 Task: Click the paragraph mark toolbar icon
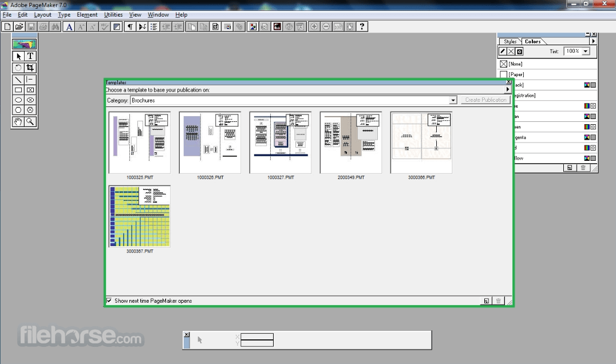tap(130, 27)
